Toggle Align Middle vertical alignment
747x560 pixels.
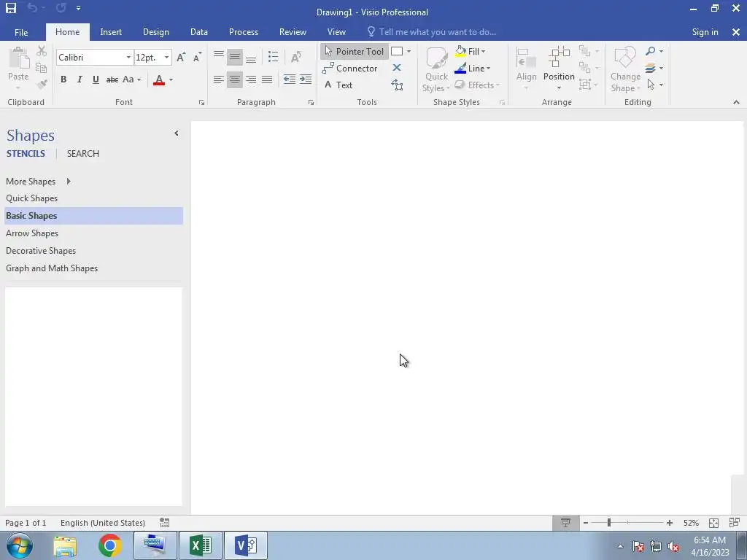coord(234,57)
